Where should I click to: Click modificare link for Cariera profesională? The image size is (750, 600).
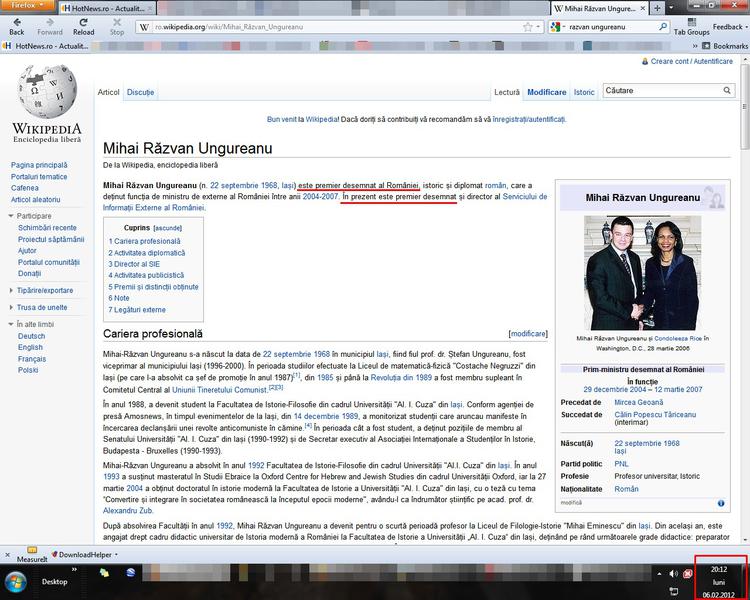tap(528, 333)
